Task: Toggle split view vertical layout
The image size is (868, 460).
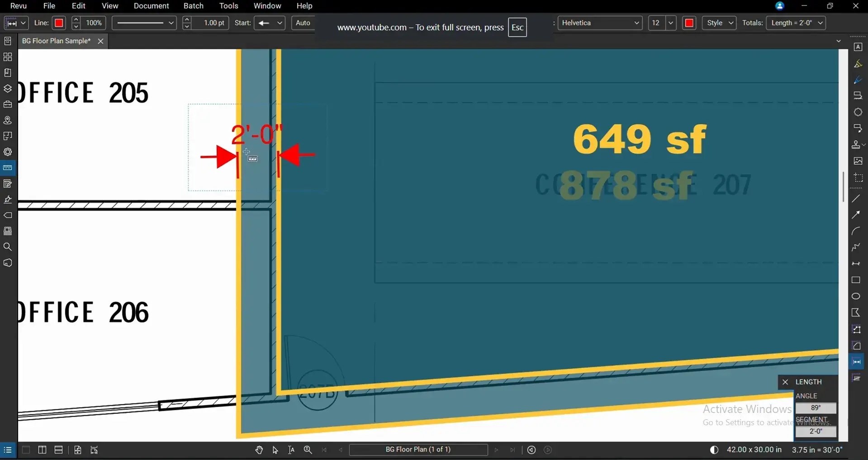Action: point(42,450)
